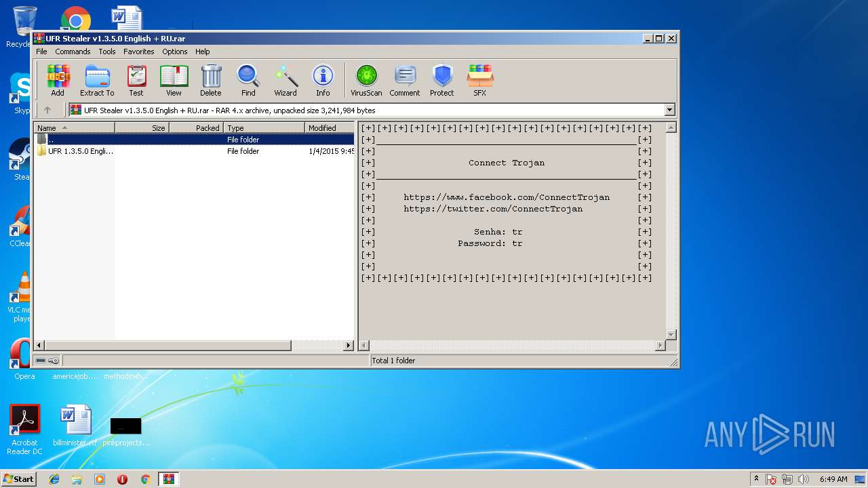The image size is (868, 488).
Task: Open Acrobat Reader DC desktop icon
Action: tap(25, 430)
